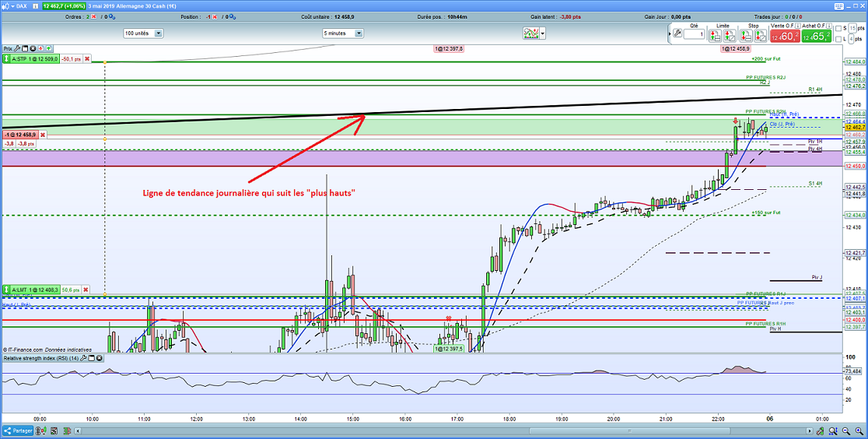This screenshot has height=439, width=868.
Task: Move Prix panel down with red arrow
Action: (41, 49)
